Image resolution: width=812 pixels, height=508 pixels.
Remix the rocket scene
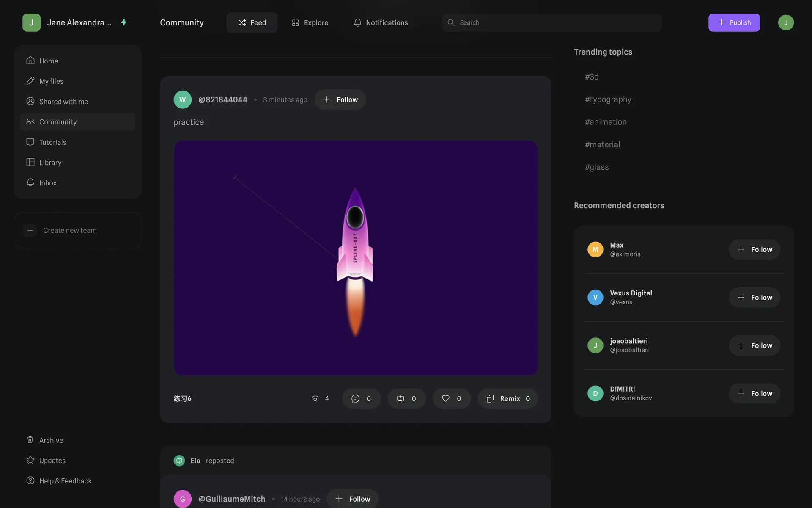[x=507, y=398]
